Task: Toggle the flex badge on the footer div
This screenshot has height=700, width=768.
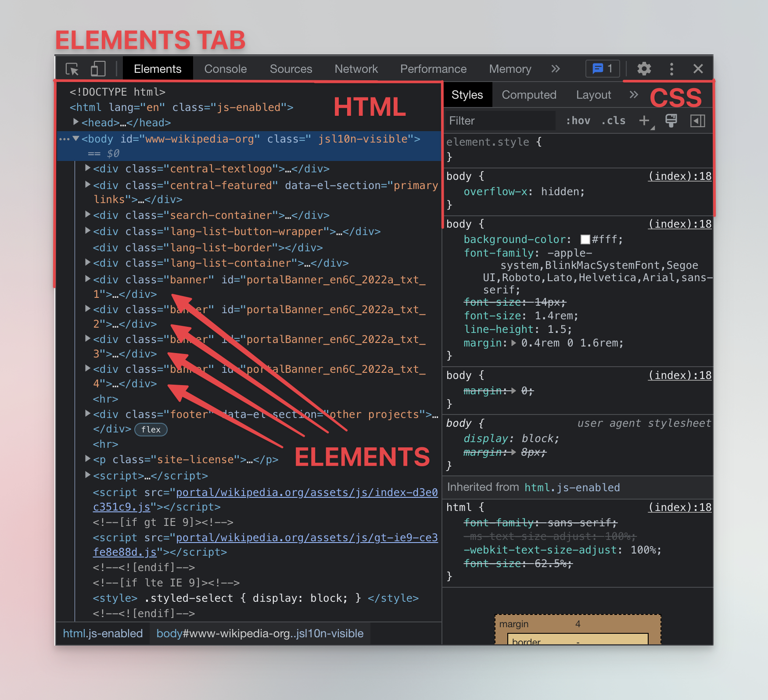Action: point(151,429)
